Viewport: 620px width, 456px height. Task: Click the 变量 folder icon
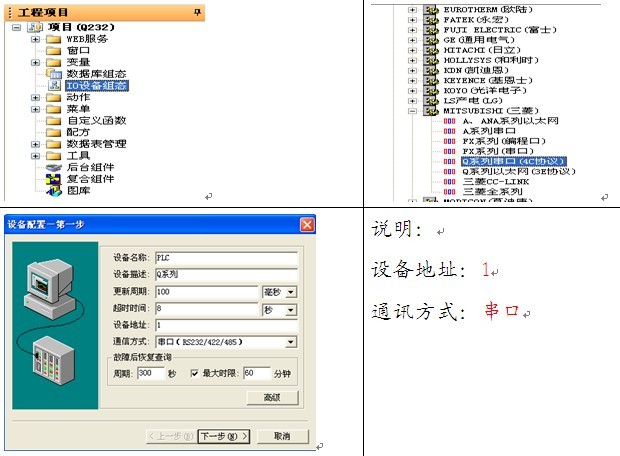(x=53, y=62)
